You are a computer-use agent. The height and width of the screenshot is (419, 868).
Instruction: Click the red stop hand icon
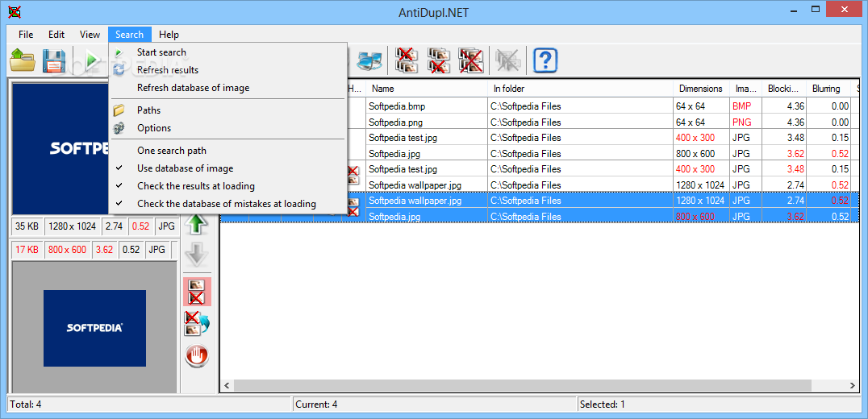tap(197, 355)
